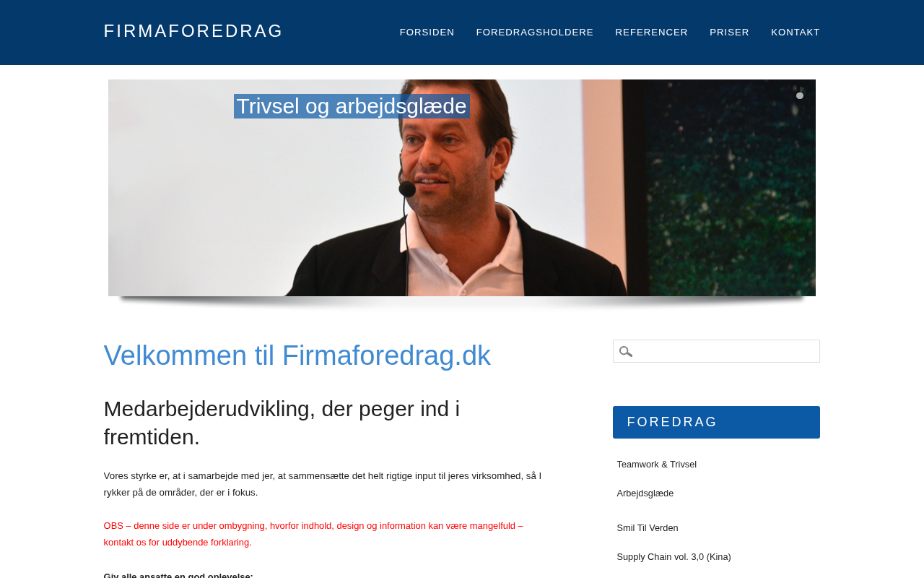The image size is (924, 578).
Task: Open the Teamwork & Trivsel link
Action: 657,465
